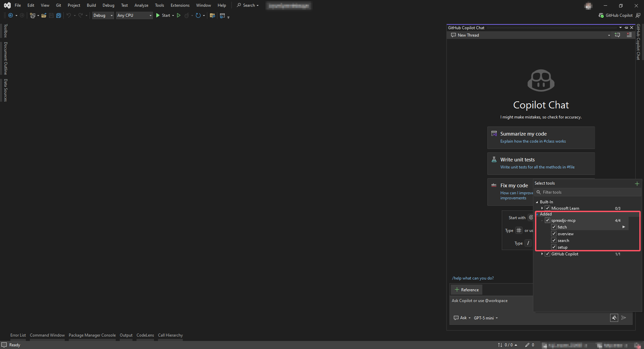Open the Git menu
The image size is (644, 349).
pyautogui.click(x=58, y=5)
